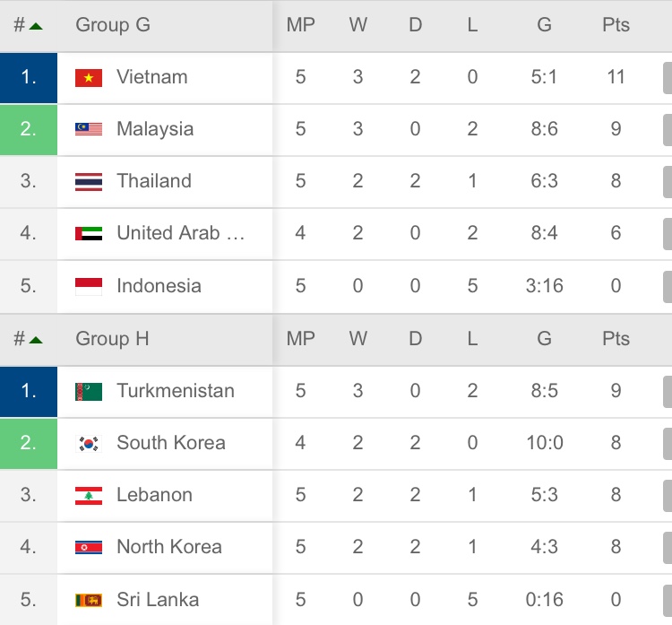The height and width of the screenshot is (625, 672).
Task: Select the Group H header title
Action: (x=112, y=340)
